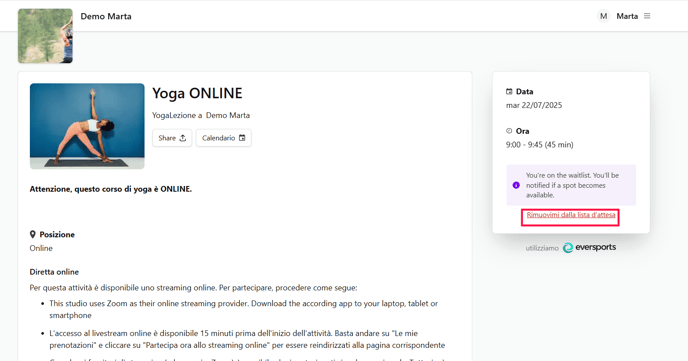Click the Demo Marta studio logo thumbnail
The height and width of the screenshot is (361, 688).
tap(45, 36)
